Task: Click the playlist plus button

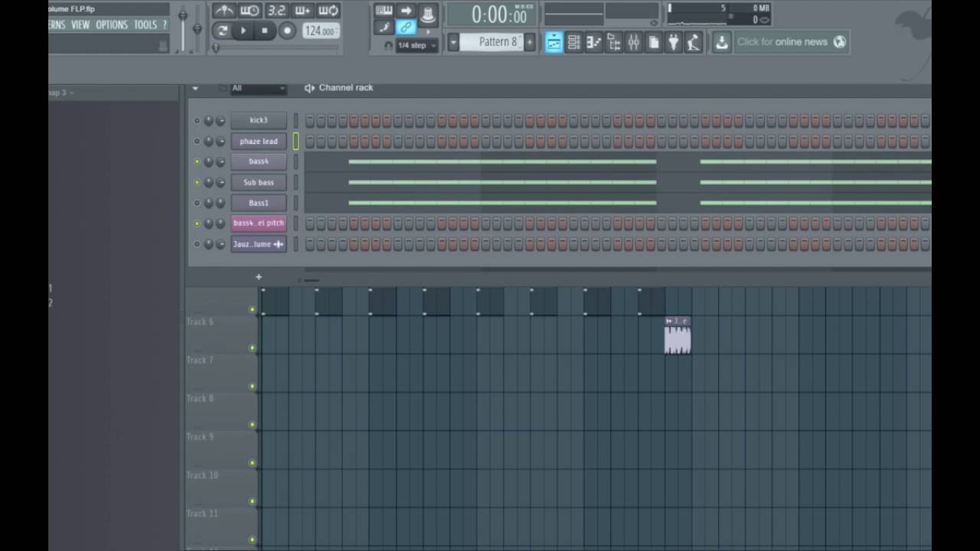Action: (x=259, y=277)
